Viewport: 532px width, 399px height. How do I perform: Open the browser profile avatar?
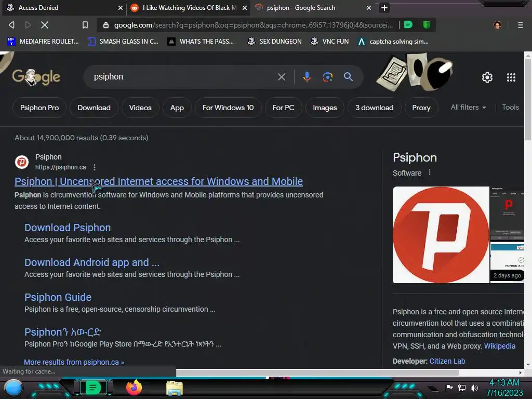tap(497, 25)
